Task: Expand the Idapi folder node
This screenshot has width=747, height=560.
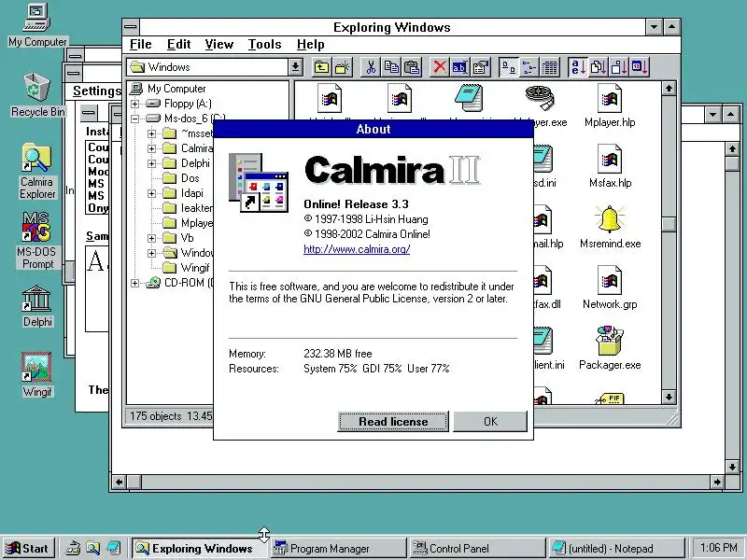Action: (x=151, y=193)
